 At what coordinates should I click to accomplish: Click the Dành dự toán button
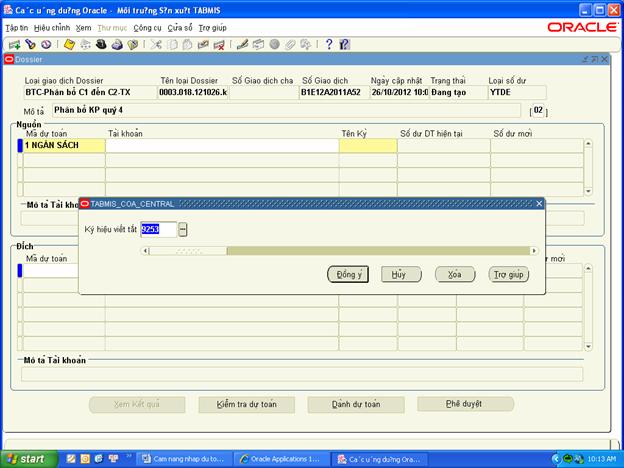click(356, 404)
